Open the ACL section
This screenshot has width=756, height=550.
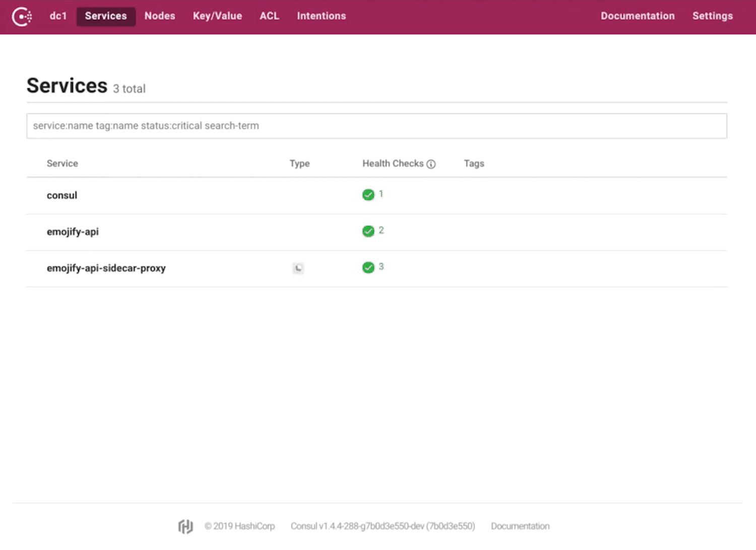click(x=269, y=16)
